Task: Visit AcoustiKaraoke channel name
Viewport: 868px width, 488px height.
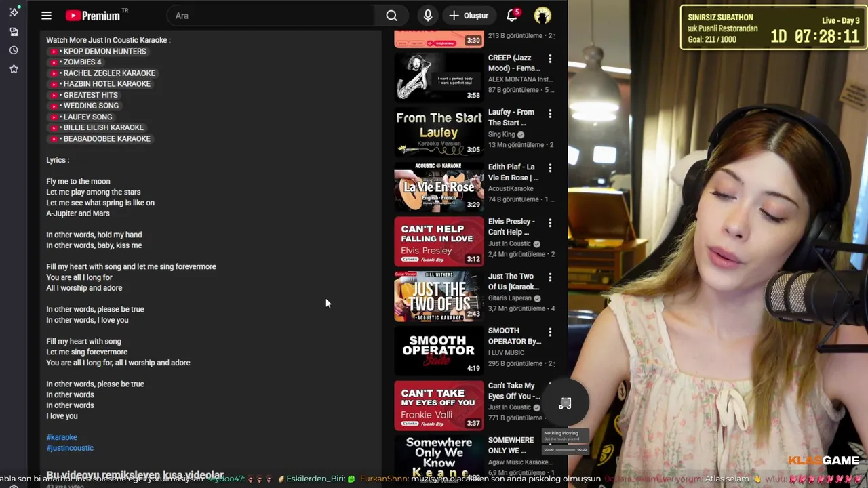Action: [511, 188]
